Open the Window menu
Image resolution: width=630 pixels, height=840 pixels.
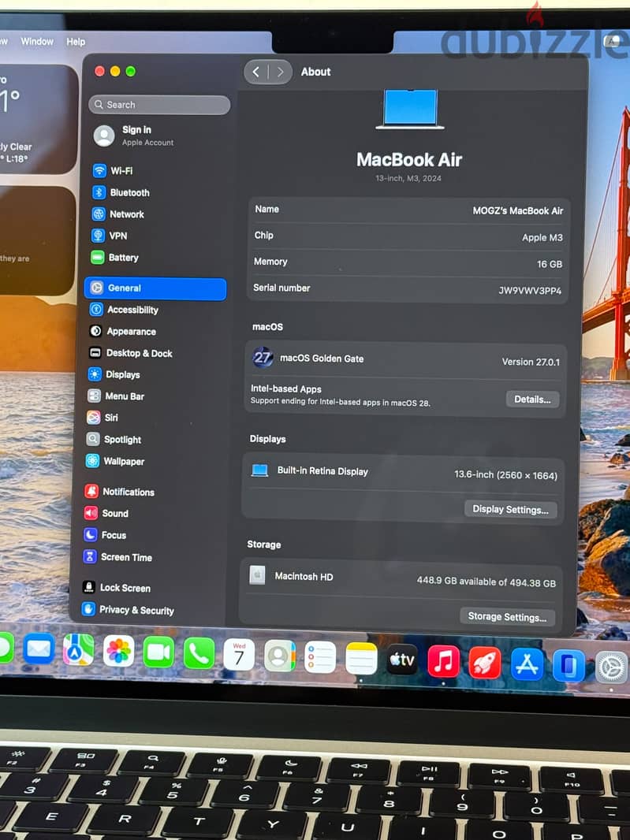point(37,41)
